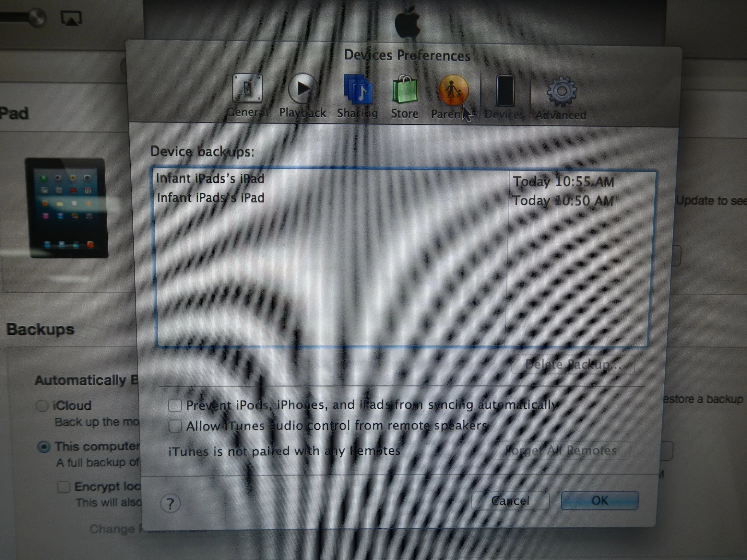This screenshot has height=560, width=747.
Task: Enable prevent devices from syncing automatically
Action: pos(175,405)
